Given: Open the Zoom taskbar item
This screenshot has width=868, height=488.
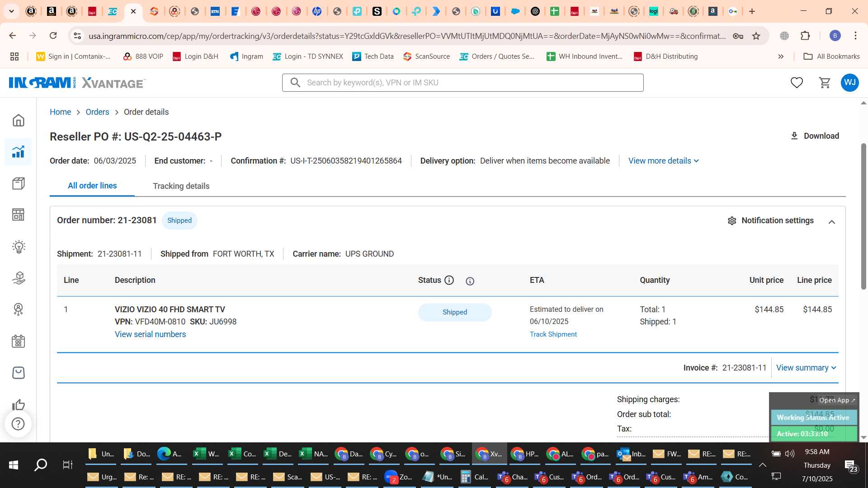Looking at the screenshot, I should pyautogui.click(x=398, y=477).
